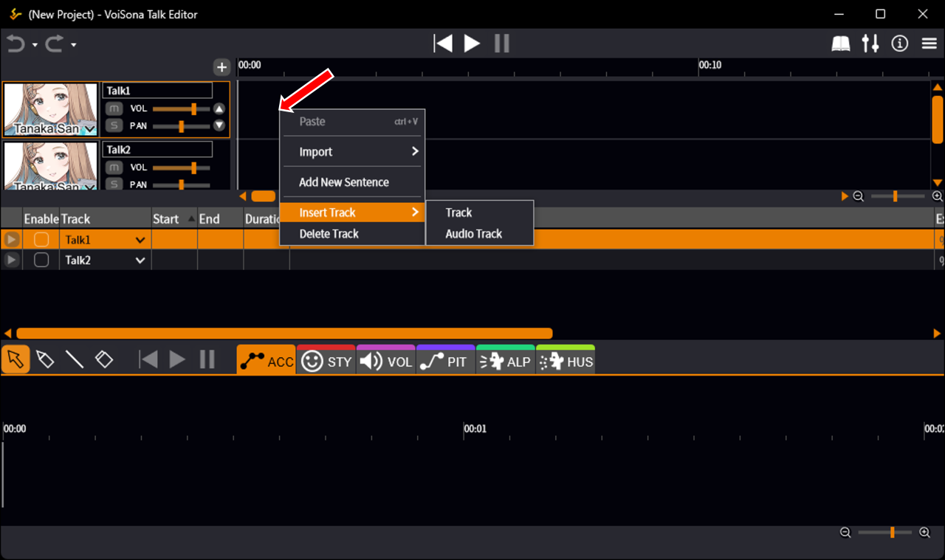Adjust the Talk1 PAN slider
This screenshot has width=945, height=560.
pyautogui.click(x=181, y=126)
